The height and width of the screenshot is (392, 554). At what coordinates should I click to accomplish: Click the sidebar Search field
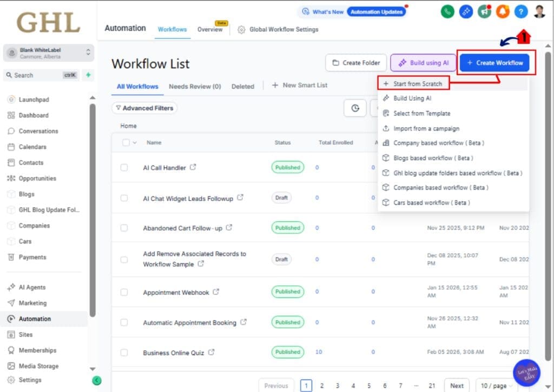pos(42,75)
